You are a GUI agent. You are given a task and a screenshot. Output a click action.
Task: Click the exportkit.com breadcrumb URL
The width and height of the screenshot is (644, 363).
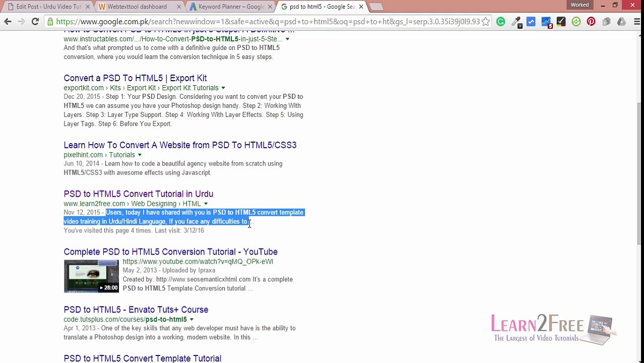141,88
